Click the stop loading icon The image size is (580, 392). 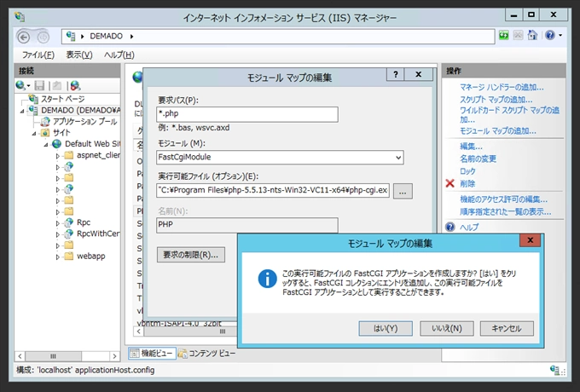pos(518,36)
